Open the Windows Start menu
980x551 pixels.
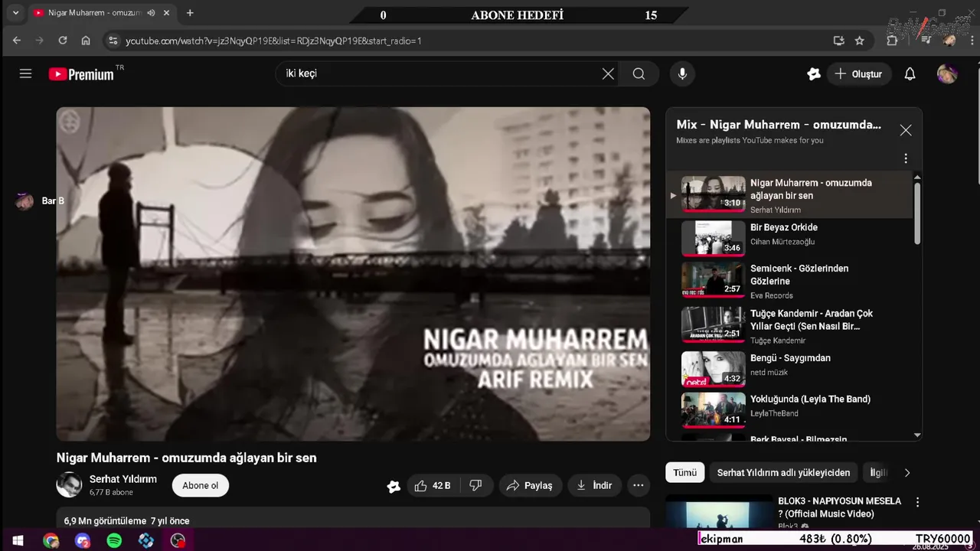pyautogui.click(x=18, y=540)
